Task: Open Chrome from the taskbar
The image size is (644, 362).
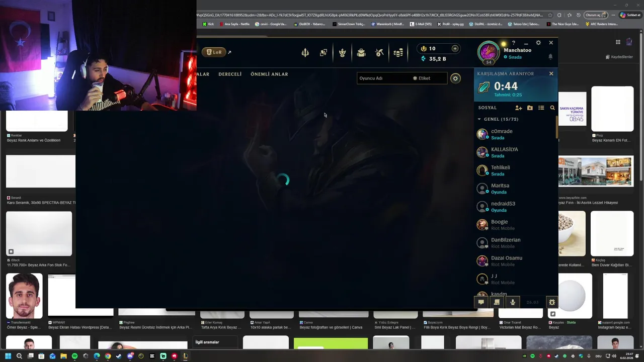Action: point(108,356)
